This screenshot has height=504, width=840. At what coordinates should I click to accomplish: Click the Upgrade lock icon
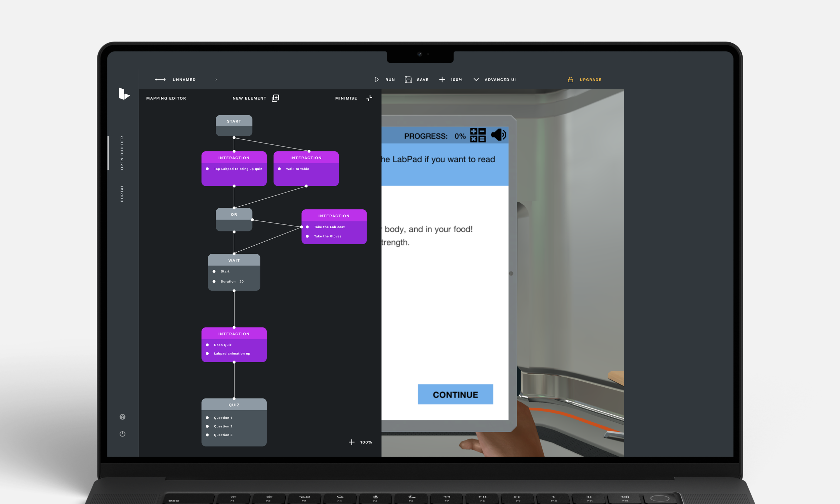pos(571,80)
